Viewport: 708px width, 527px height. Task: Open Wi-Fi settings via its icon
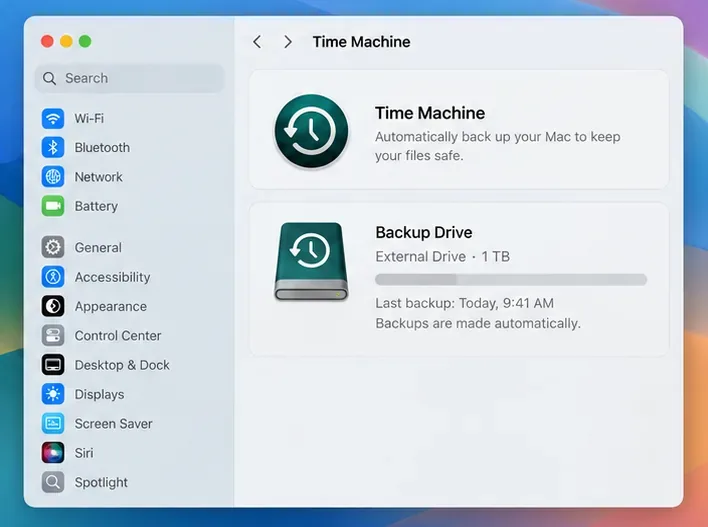(53, 118)
